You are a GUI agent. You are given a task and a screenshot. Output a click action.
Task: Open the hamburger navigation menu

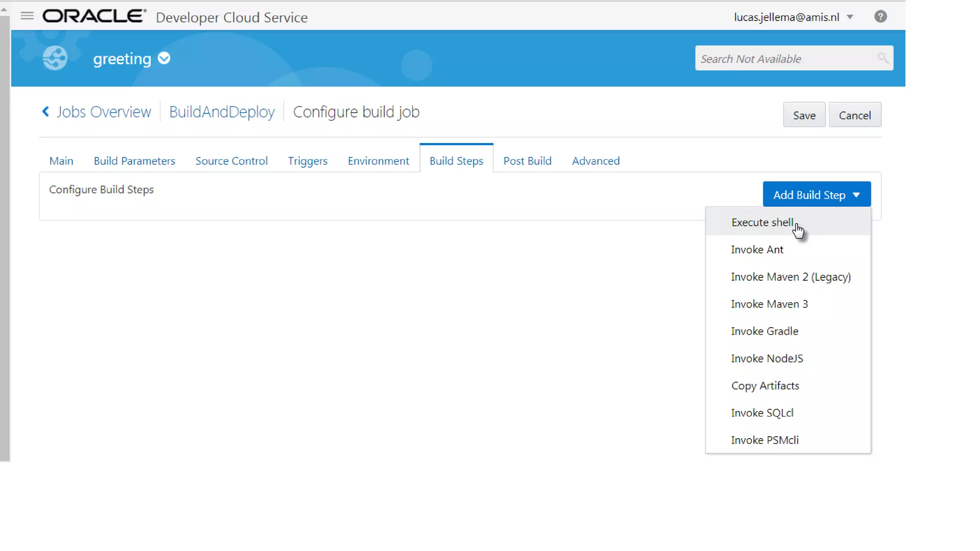[27, 16]
